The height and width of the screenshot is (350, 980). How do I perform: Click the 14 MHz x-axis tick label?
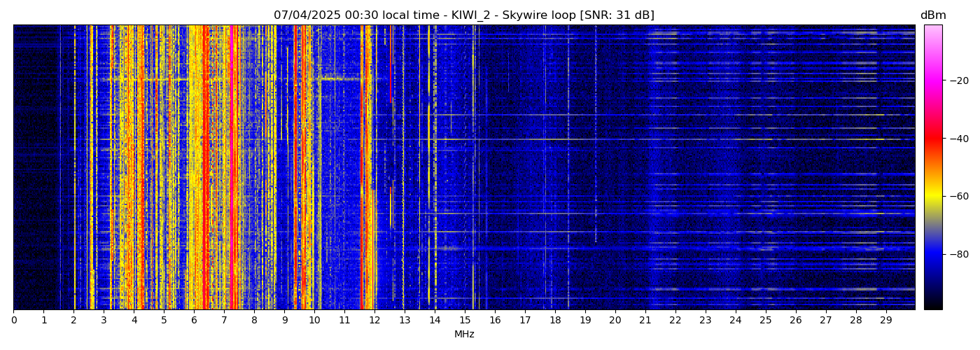435,321
